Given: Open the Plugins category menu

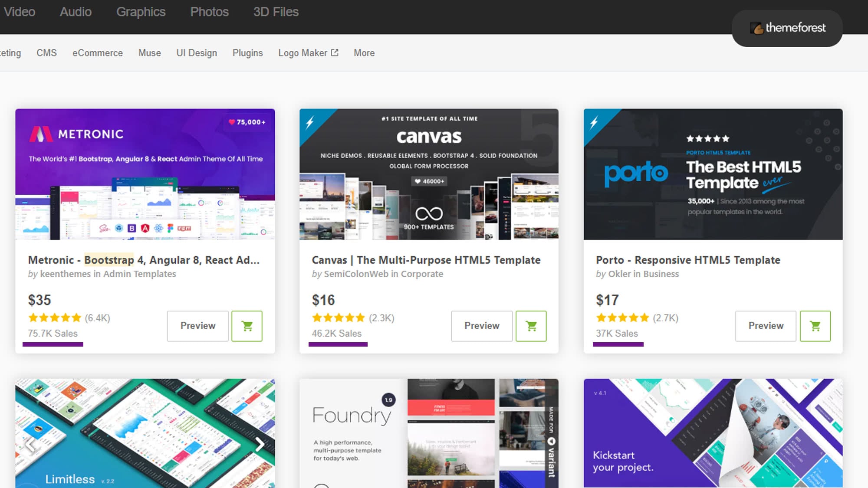Looking at the screenshot, I should click(x=247, y=53).
